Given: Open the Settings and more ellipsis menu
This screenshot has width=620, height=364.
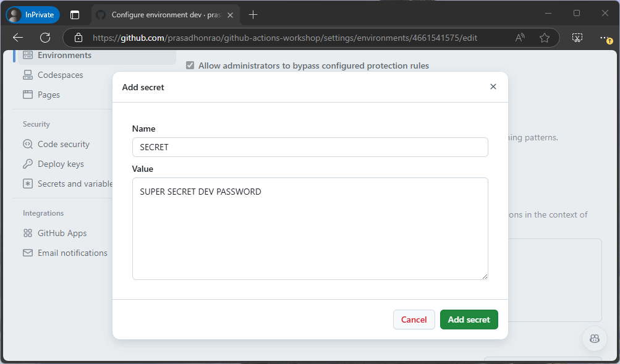Looking at the screenshot, I should (605, 37).
